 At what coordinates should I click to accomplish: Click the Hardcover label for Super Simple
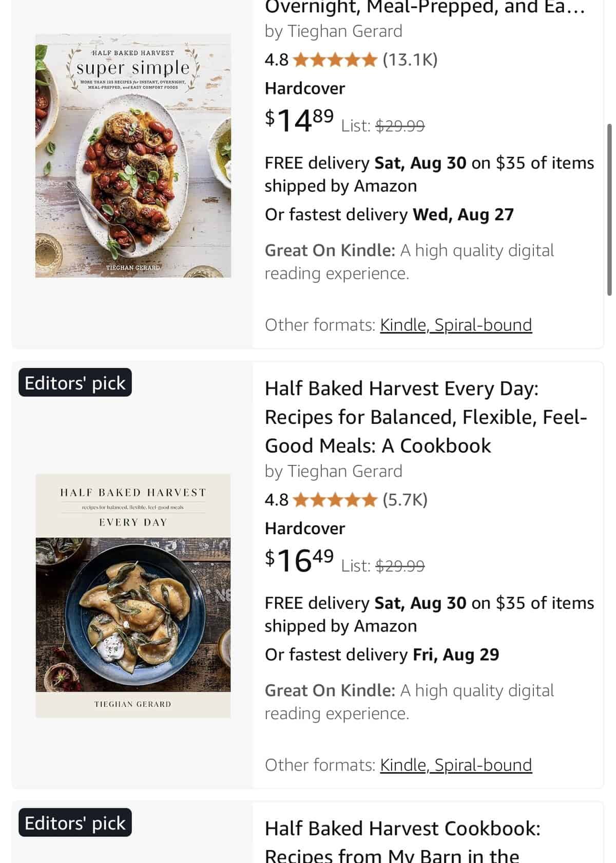[x=305, y=88]
